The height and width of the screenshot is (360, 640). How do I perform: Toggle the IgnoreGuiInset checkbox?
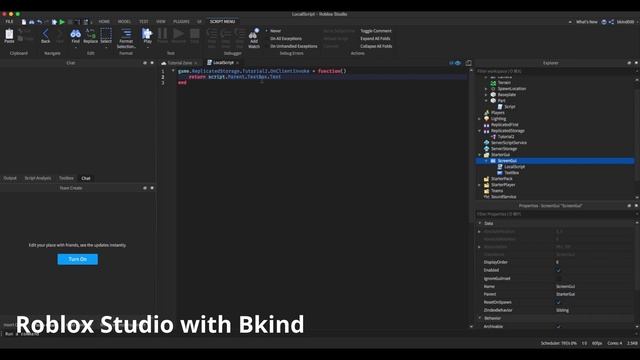tap(558, 278)
